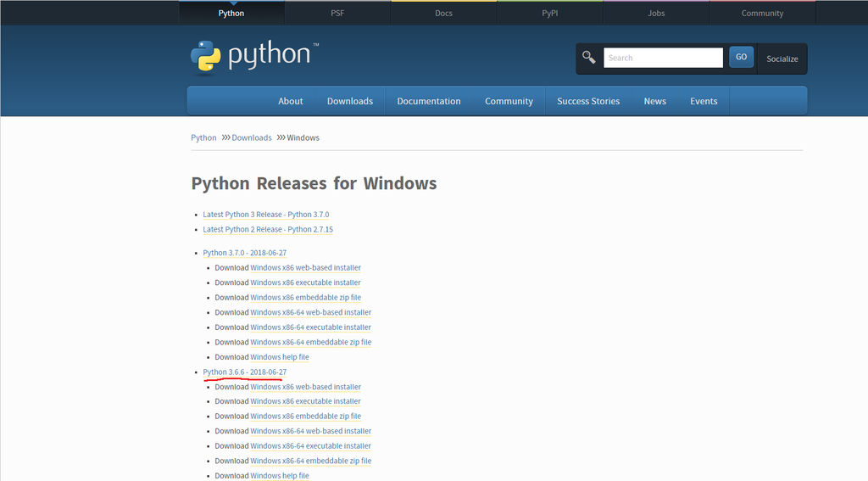Select the About navigation item

pos(290,101)
